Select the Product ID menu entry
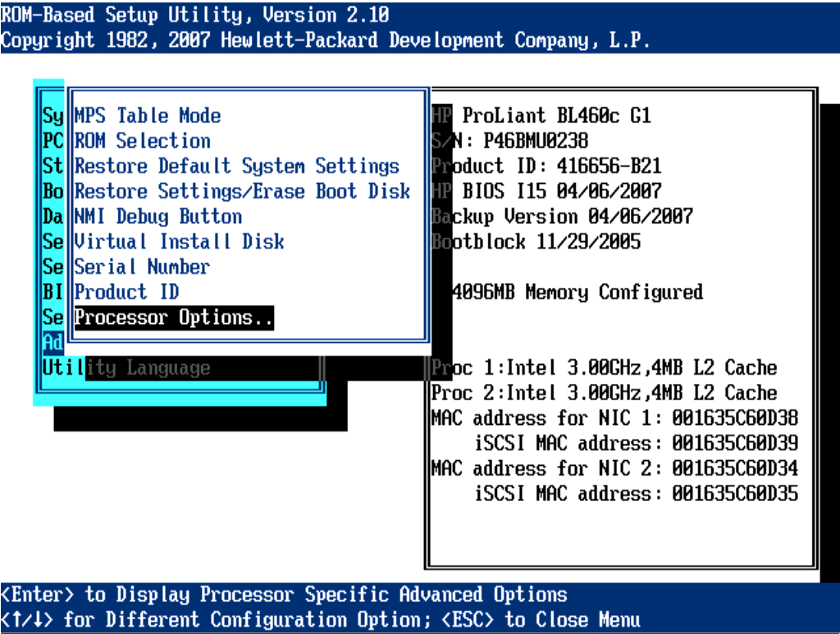Screen dimensions: 840x634 click(126, 292)
